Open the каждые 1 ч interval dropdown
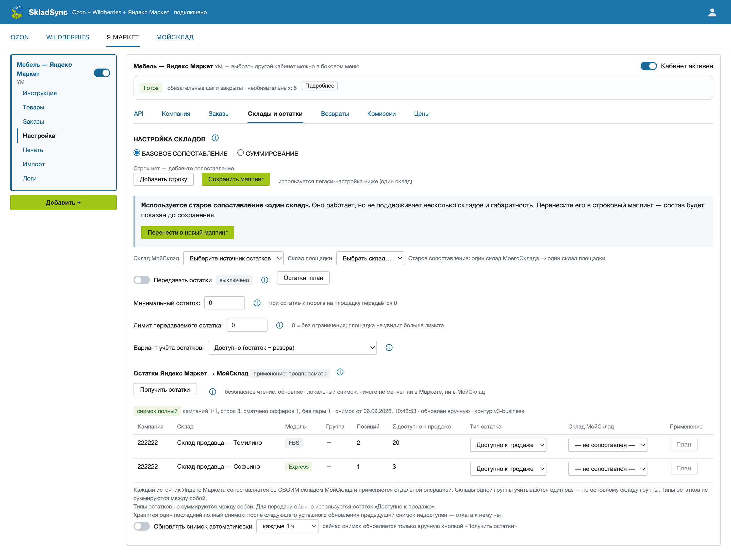Viewport: 731px width, 560px height. [x=287, y=526]
